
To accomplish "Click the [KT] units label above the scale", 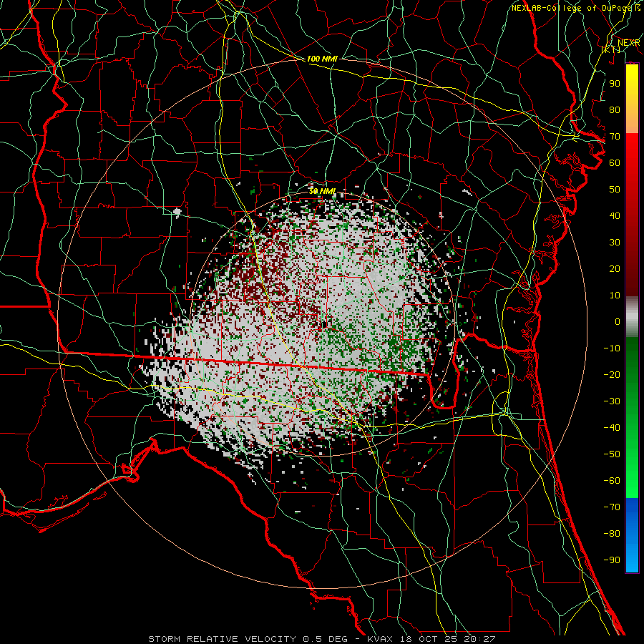I will coord(611,49).
